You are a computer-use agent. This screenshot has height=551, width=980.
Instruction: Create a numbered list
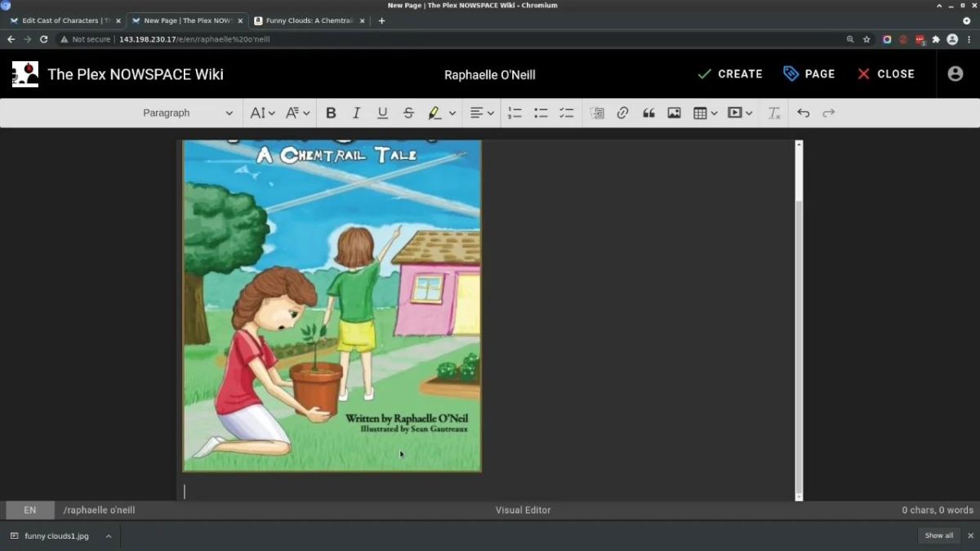pyautogui.click(x=514, y=113)
